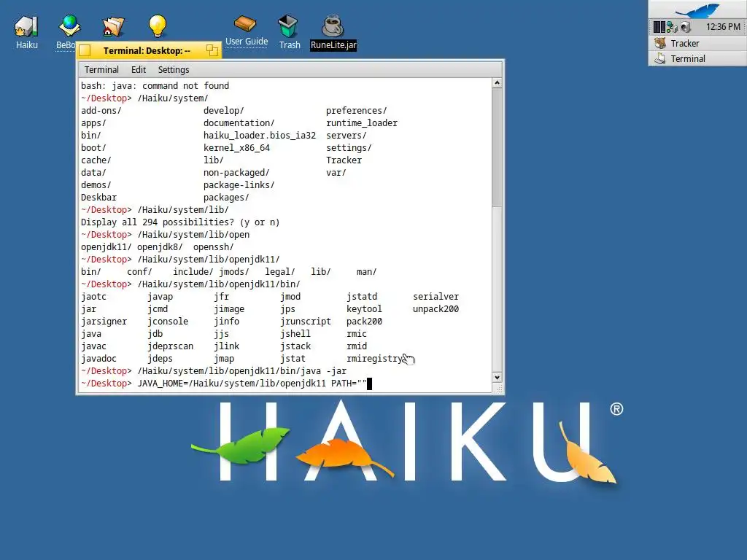Switch to Tracker in the Deskbar
The image size is (747, 560).
[697, 43]
